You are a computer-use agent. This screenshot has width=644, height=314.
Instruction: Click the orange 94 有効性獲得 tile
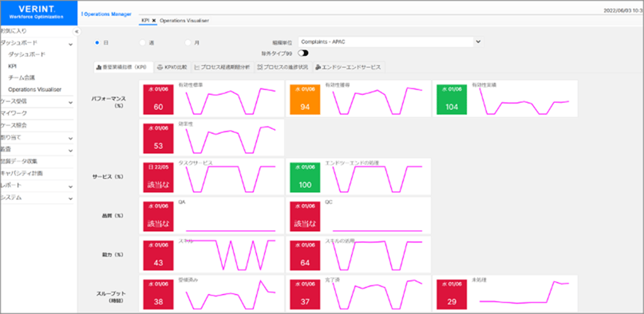point(305,99)
